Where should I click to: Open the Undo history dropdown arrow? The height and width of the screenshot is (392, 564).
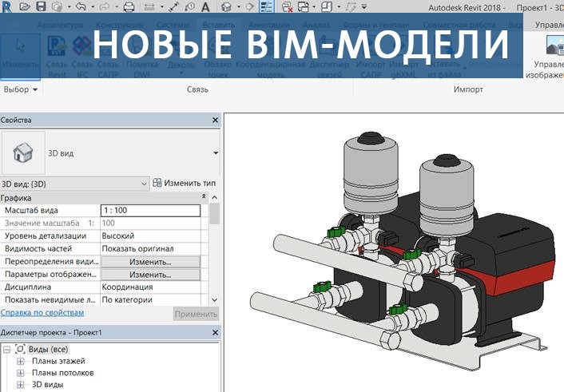click(93, 7)
